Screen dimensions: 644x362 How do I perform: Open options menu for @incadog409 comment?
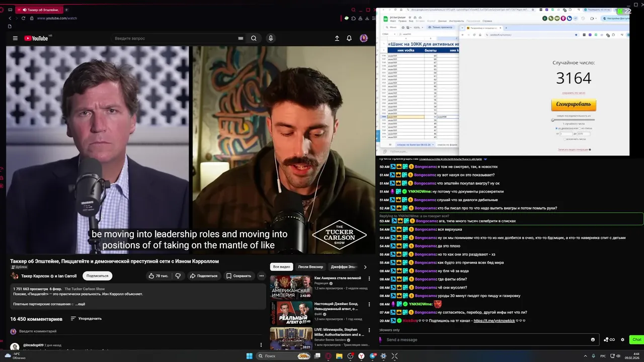pyautogui.click(x=261, y=345)
